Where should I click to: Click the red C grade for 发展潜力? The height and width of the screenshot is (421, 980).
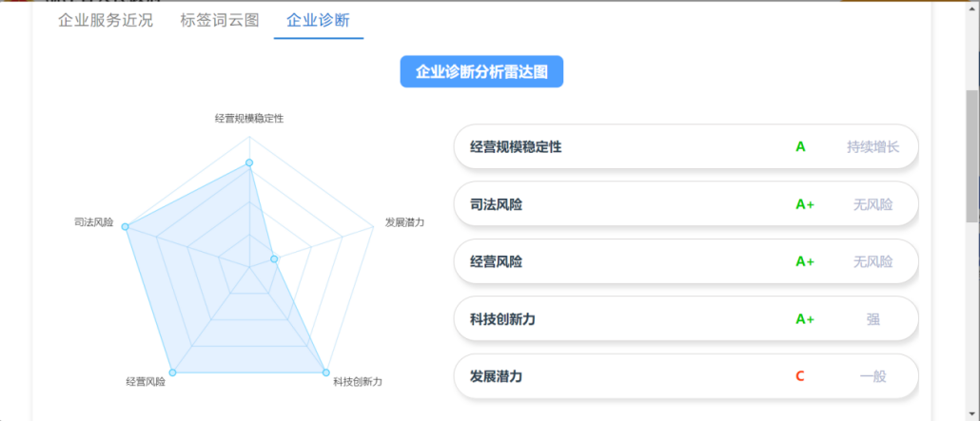800,376
